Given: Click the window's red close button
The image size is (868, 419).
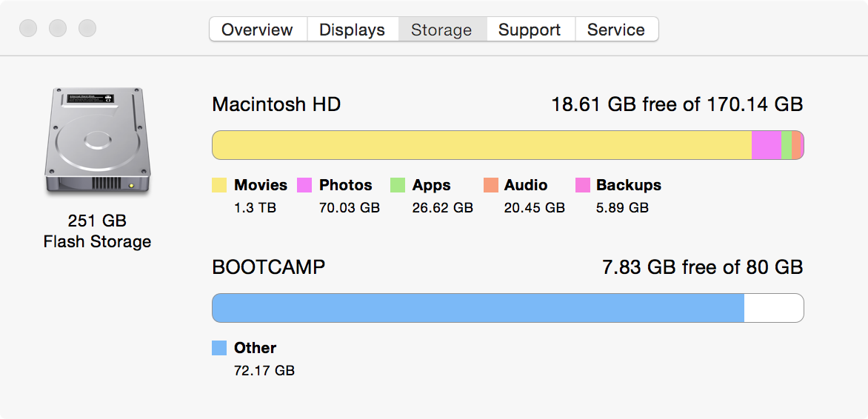Looking at the screenshot, I should point(28,29).
